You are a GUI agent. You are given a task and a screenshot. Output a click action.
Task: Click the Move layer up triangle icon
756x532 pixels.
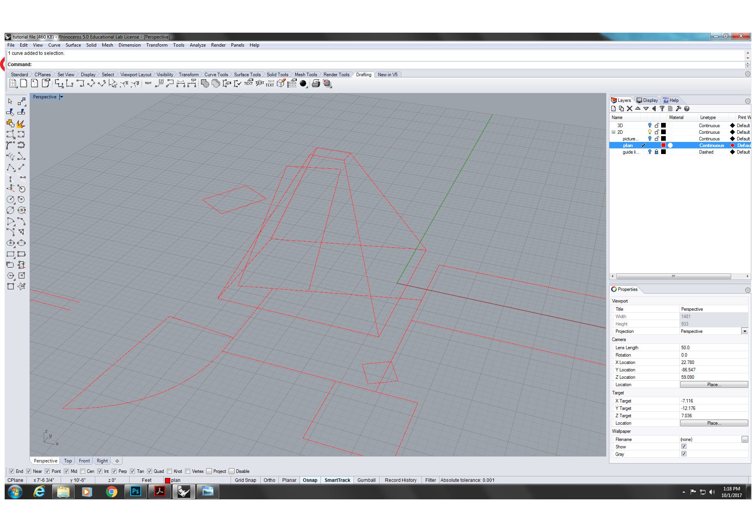pyautogui.click(x=638, y=108)
